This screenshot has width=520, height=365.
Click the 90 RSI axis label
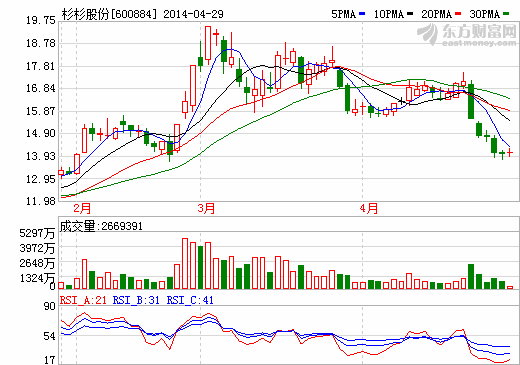(x=50, y=306)
